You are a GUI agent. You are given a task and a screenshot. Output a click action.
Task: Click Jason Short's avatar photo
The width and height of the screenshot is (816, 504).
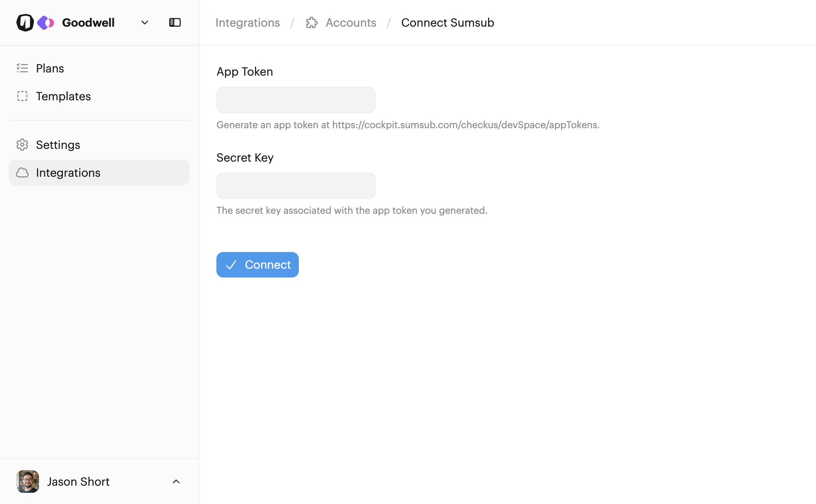[27, 482]
